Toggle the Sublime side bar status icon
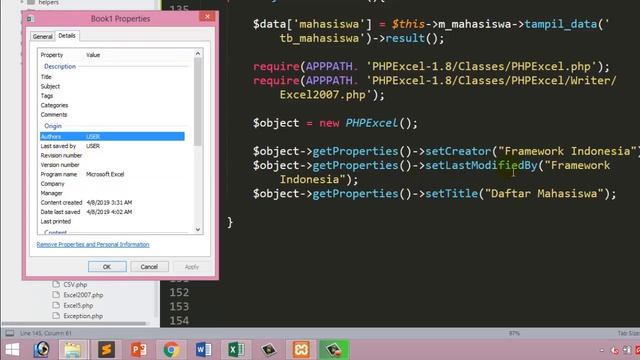Image resolution: width=640 pixels, height=360 pixels. (x=9, y=333)
